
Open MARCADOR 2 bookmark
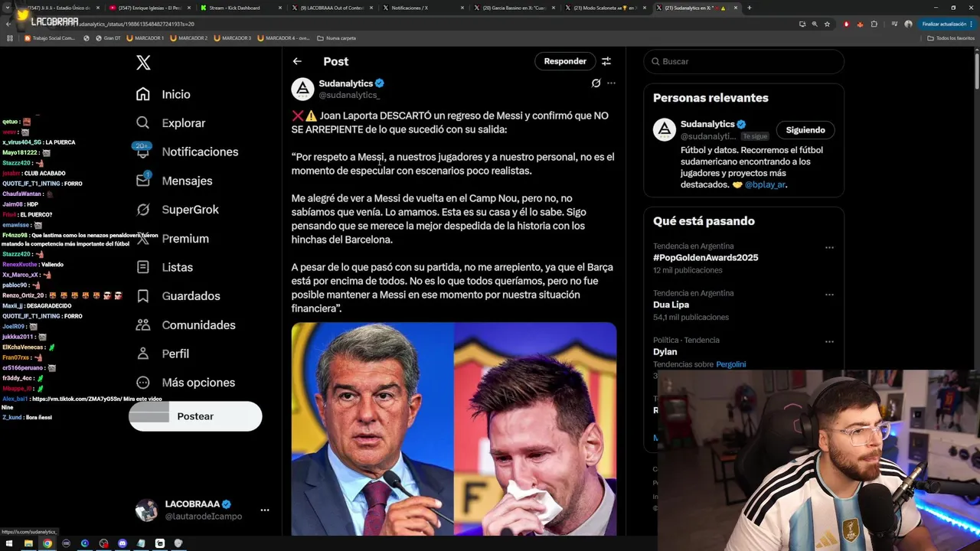189,37
